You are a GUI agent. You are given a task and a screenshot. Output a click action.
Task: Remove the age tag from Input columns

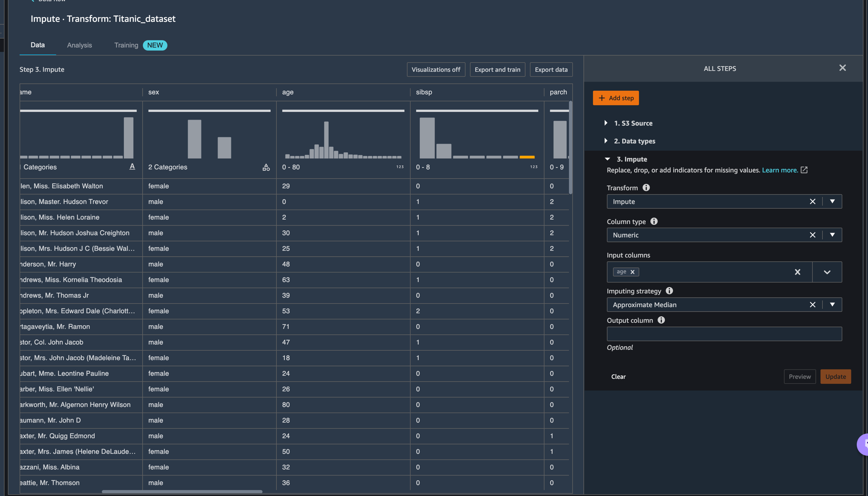click(633, 272)
